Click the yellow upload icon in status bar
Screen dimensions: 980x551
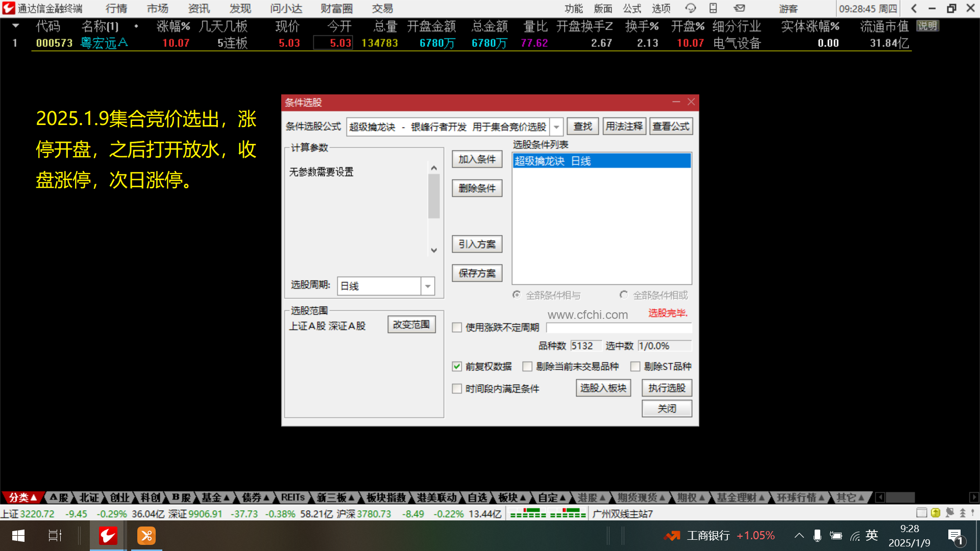coord(936,513)
